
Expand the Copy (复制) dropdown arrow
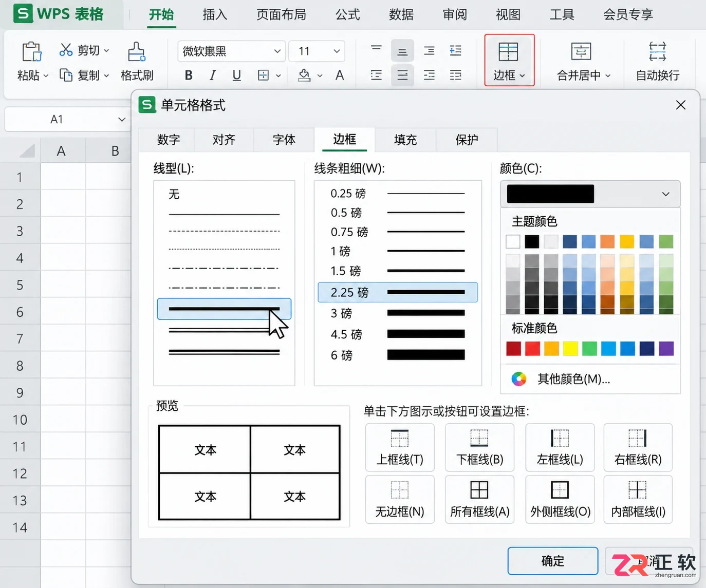click(x=106, y=75)
